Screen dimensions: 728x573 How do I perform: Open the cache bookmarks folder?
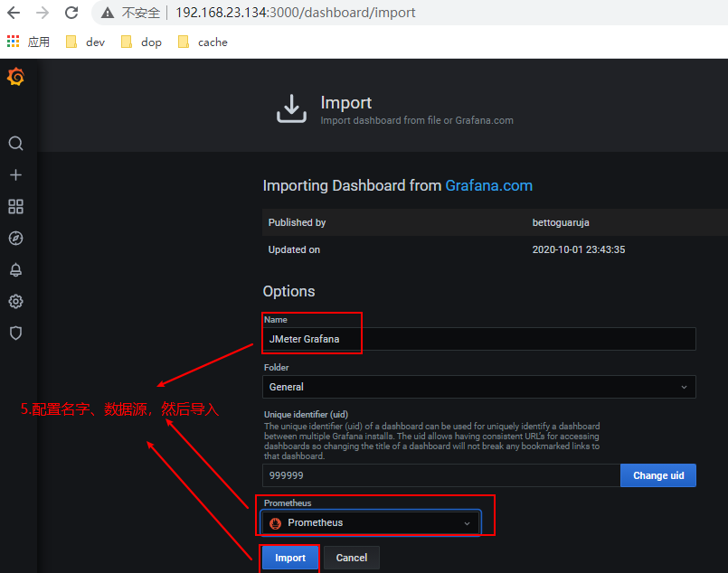pyautogui.click(x=203, y=42)
